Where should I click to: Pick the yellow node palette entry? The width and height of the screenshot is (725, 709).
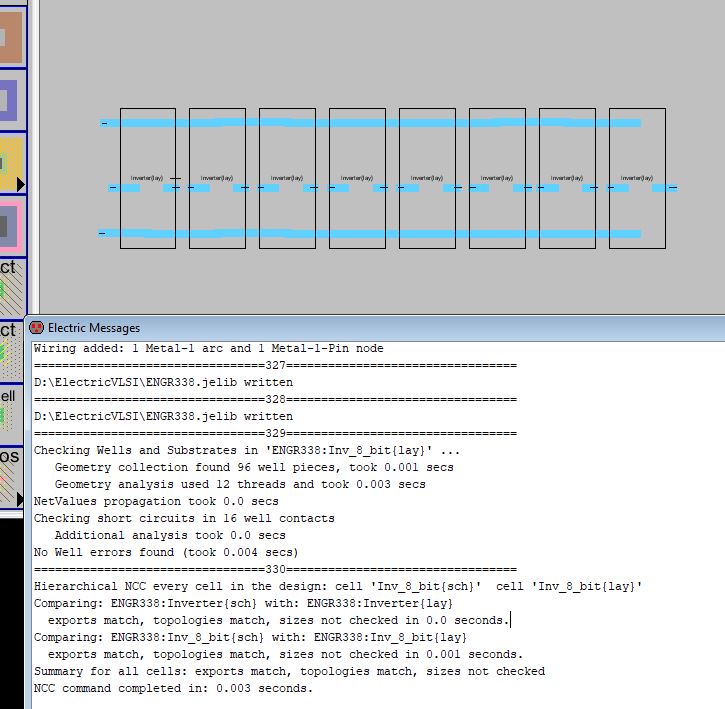point(11,163)
